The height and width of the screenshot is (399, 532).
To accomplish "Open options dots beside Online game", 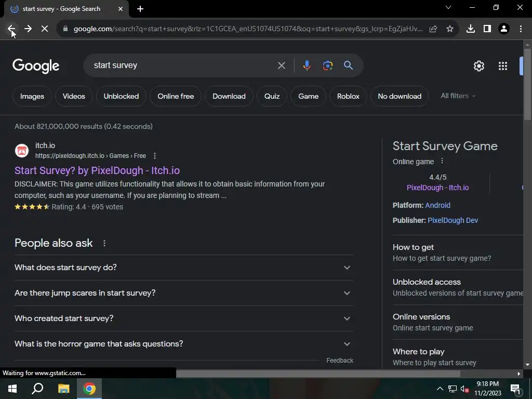I will (x=442, y=161).
